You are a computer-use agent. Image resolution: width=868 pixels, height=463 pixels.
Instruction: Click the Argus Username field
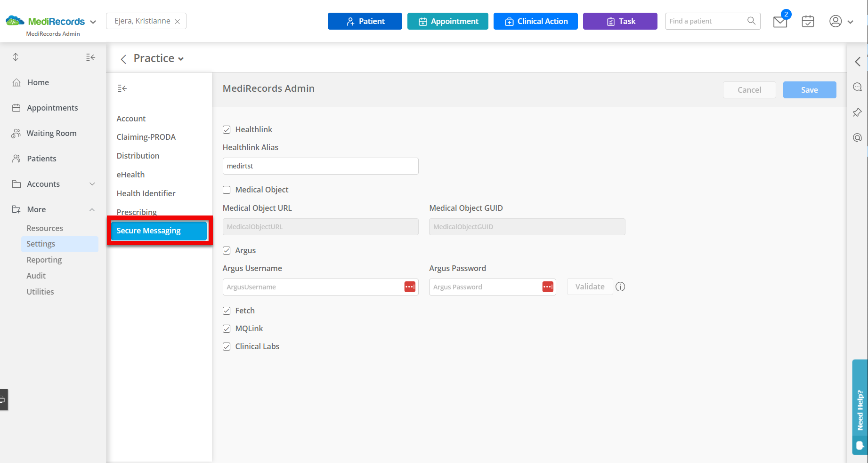coord(320,287)
